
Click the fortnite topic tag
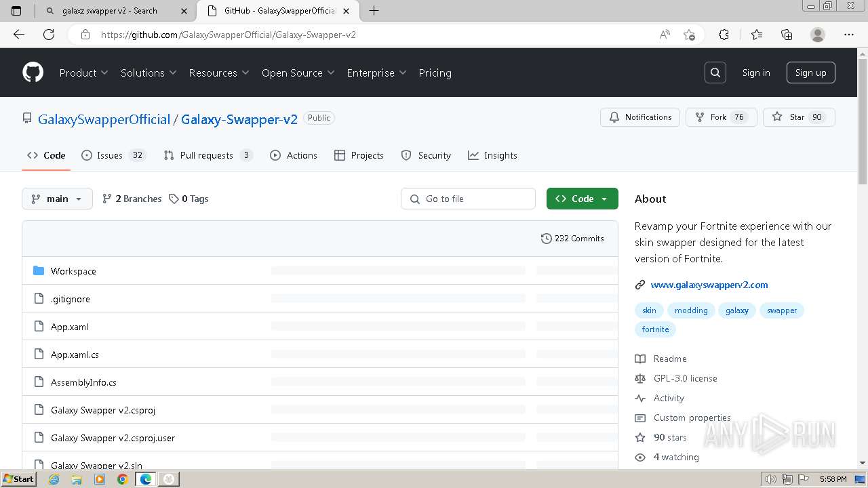[655, 329]
